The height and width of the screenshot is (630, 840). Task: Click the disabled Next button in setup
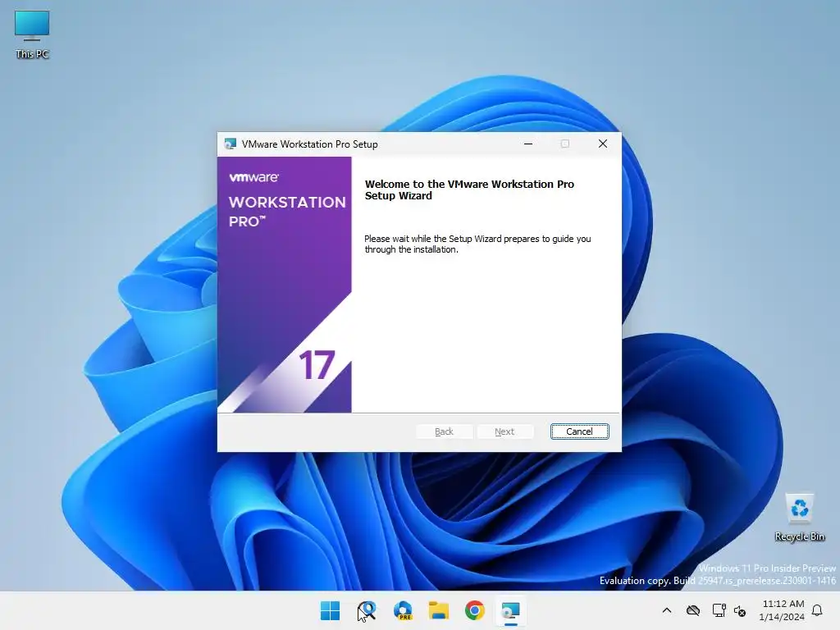504,431
